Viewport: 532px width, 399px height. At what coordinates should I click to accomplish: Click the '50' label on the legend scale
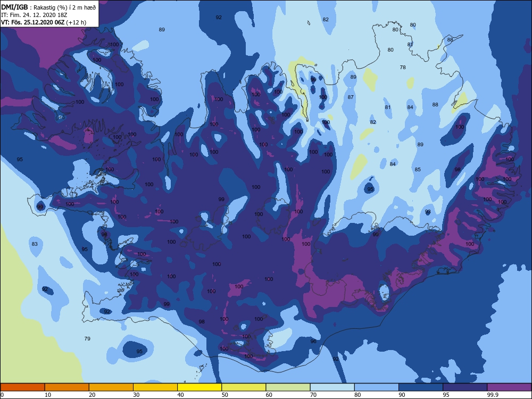click(x=225, y=395)
